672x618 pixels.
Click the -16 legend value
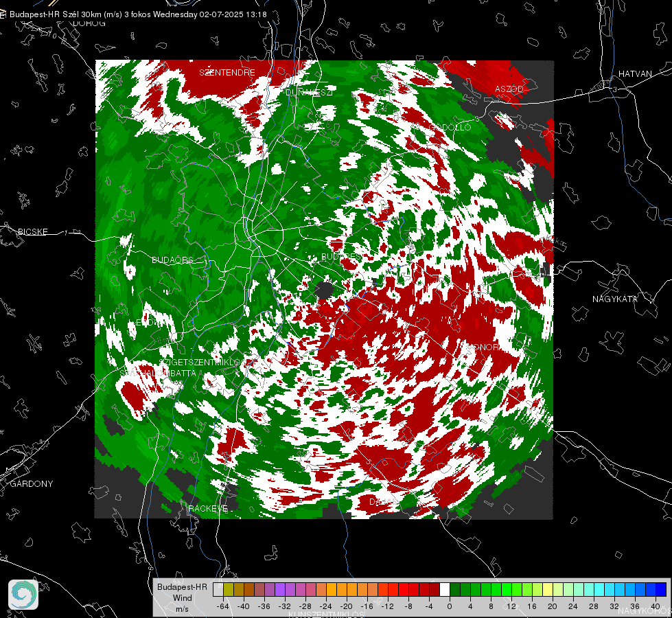coord(367,606)
